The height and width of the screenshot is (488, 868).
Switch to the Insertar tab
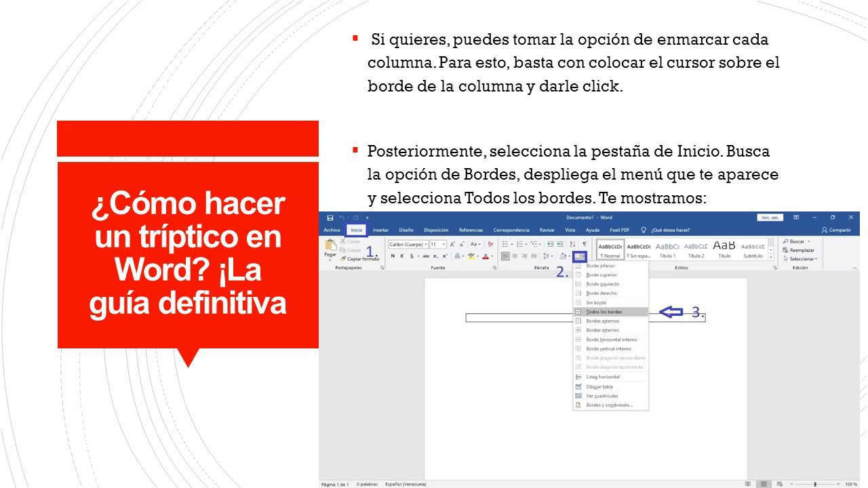[380, 230]
